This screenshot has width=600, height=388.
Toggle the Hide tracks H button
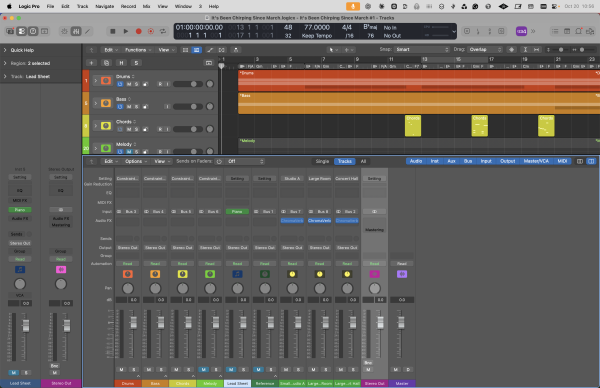point(121,63)
